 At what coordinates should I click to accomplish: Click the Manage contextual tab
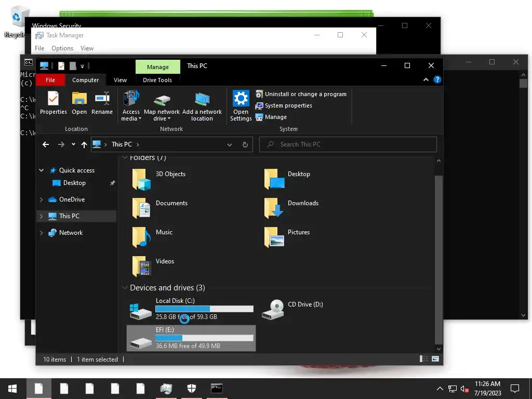tap(158, 67)
